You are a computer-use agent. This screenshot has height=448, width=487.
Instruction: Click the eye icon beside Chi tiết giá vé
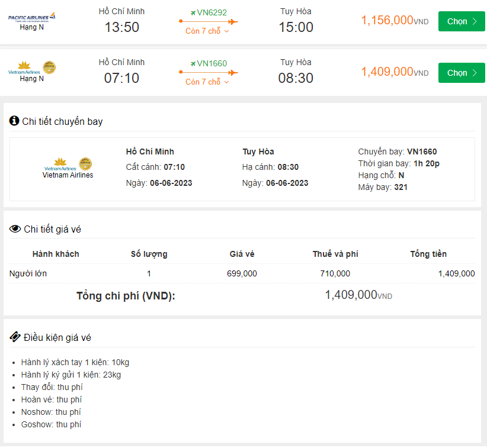[15, 228]
